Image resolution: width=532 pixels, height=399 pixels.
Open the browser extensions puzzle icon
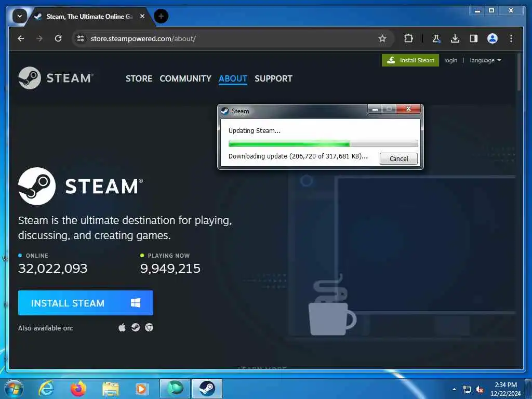click(x=408, y=38)
